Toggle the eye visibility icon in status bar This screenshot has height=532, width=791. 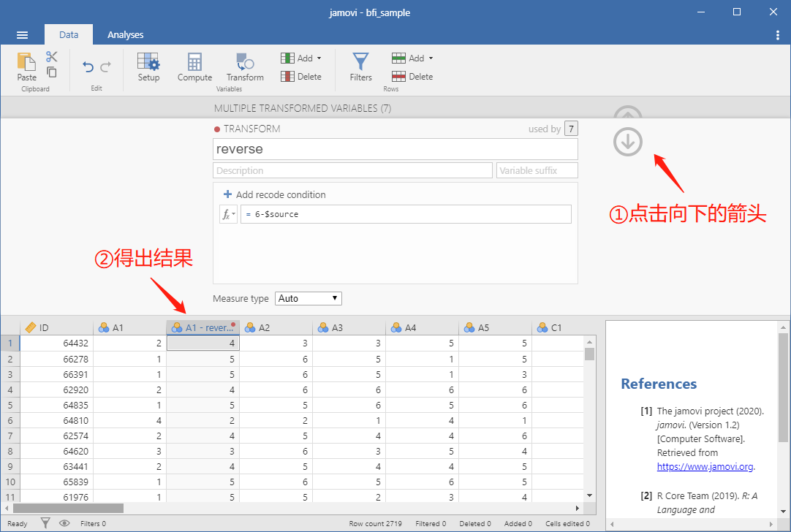[x=64, y=523]
